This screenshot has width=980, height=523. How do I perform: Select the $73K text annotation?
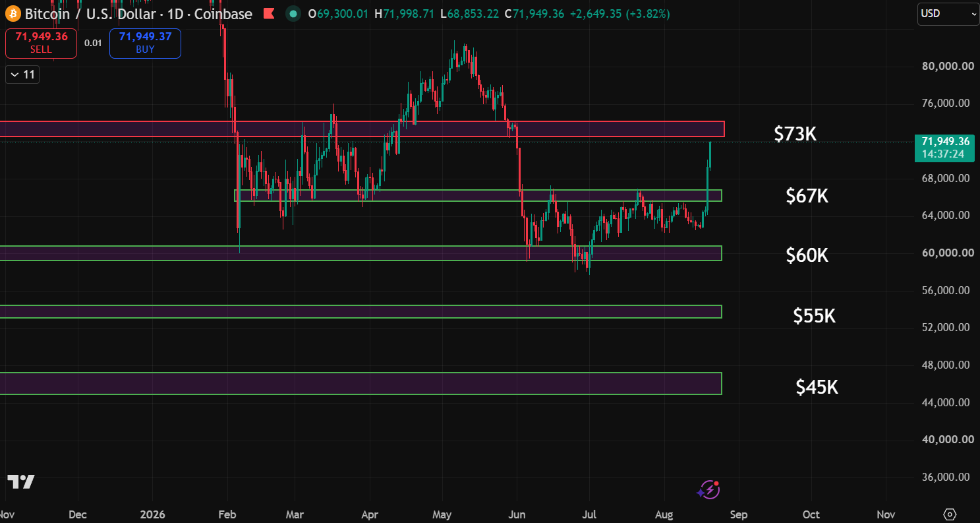click(795, 134)
